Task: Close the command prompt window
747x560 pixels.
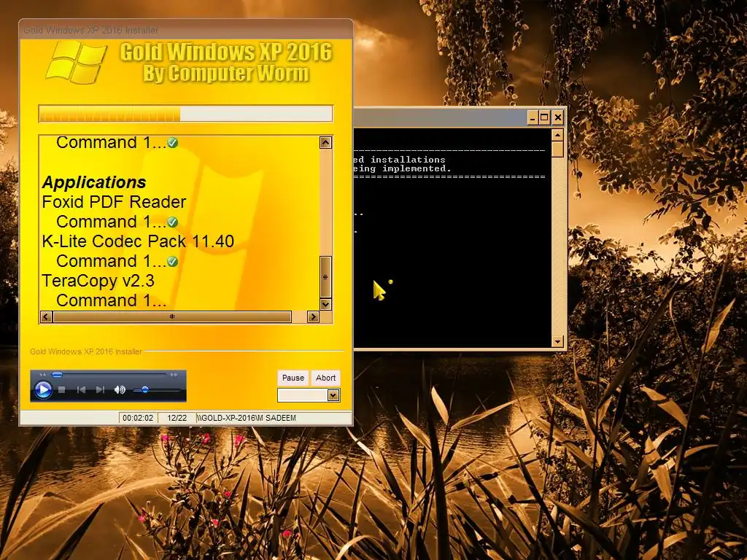Action: [x=558, y=117]
